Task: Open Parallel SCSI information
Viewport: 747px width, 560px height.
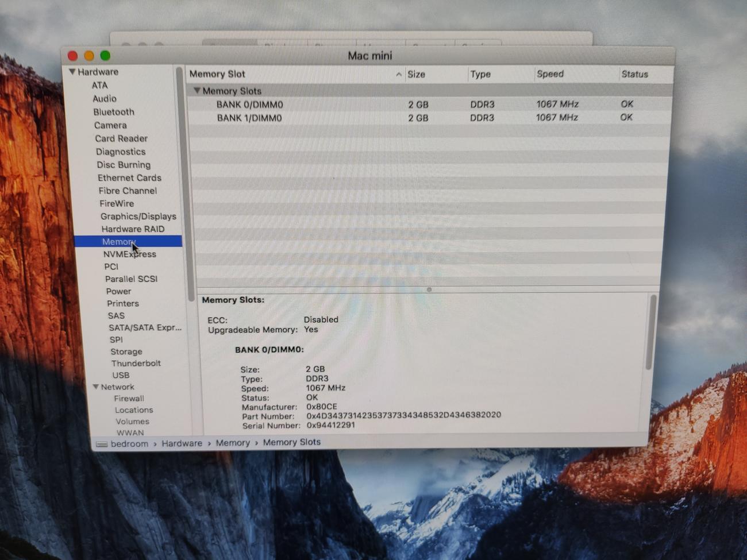Action: click(x=131, y=279)
